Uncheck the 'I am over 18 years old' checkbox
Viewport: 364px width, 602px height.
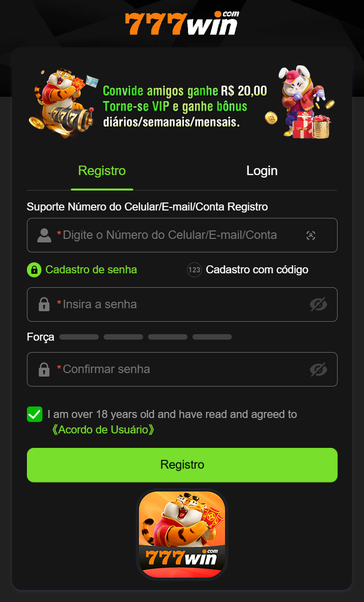[34, 414]
